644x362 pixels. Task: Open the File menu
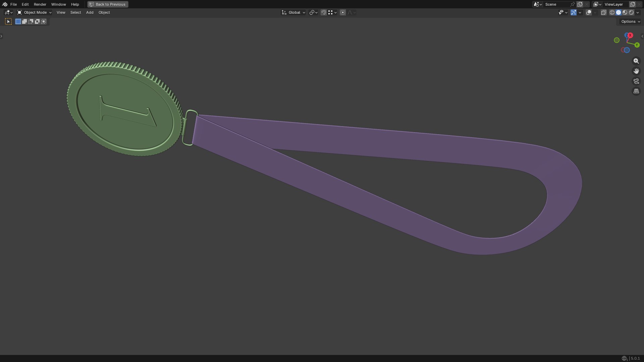(x=13, y=4)
